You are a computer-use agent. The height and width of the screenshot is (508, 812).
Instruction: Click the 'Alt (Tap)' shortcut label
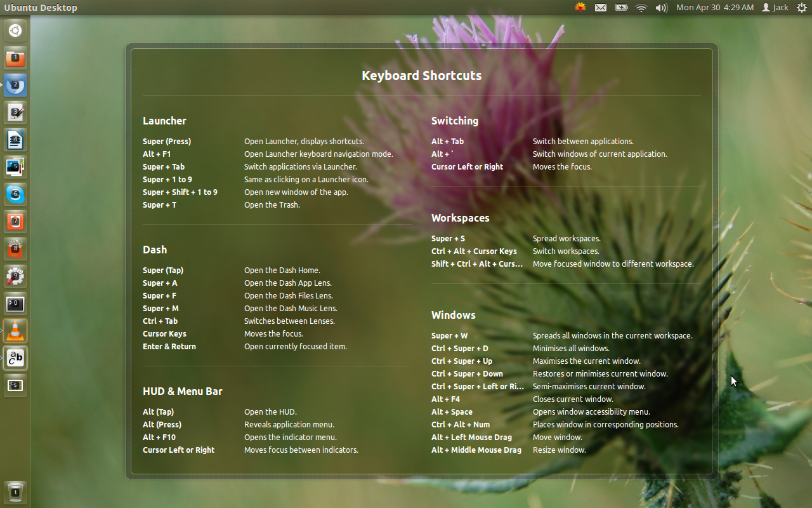pos(159,412)
